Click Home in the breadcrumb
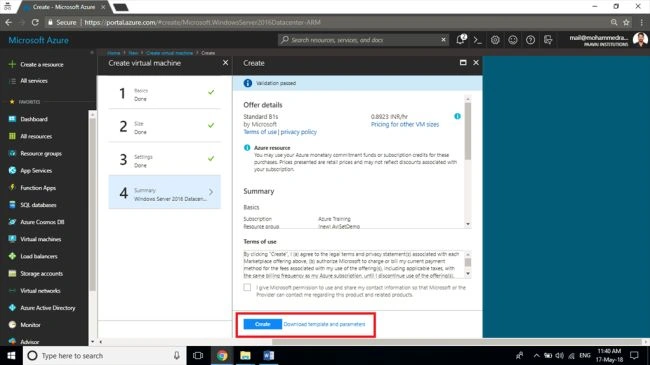650x365 pixels. pyautogui.click(x=114, y=53)
